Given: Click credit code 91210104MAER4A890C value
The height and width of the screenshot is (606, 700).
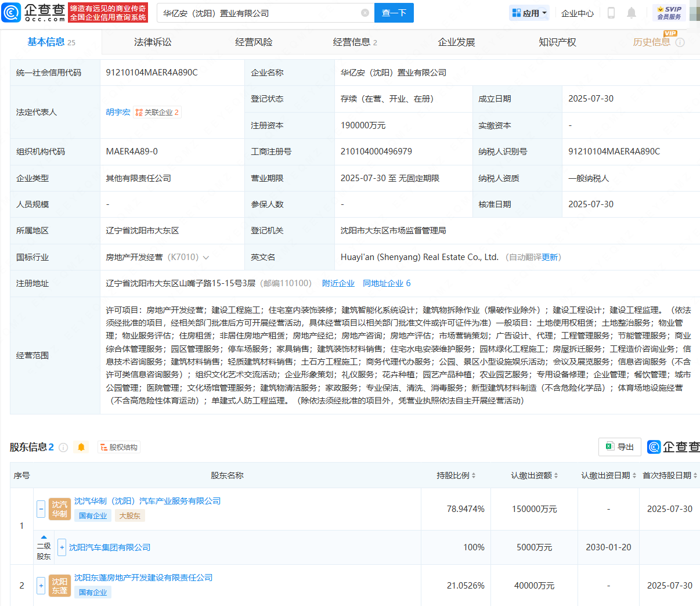Looking at the screenshot, I should pos(151,73).
